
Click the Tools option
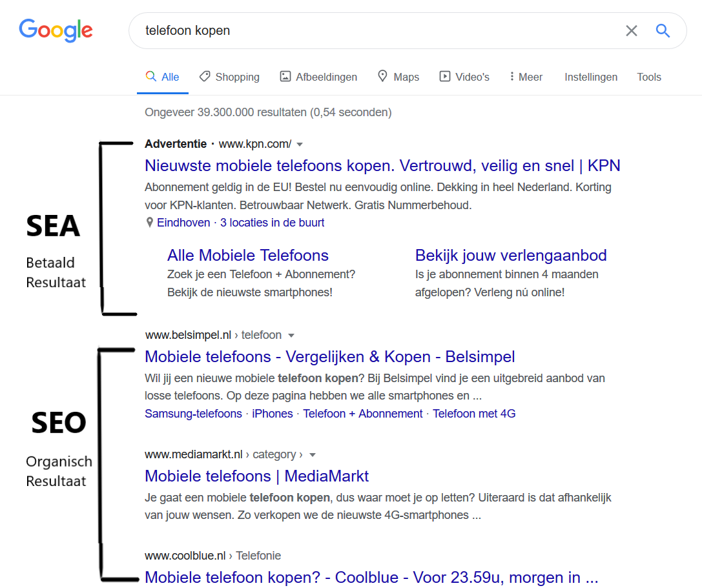tap(649, 77)
